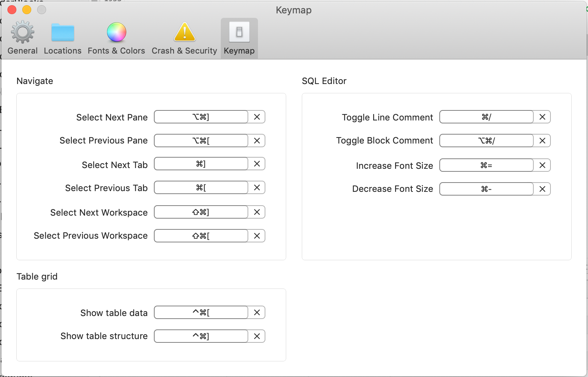Open the General preferences gear icon
This screenshot has height=377, width=588.
pos(23,32)
